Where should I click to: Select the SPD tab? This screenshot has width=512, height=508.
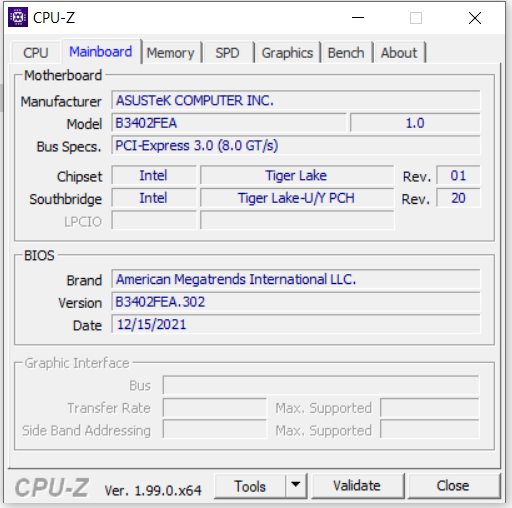227,53
